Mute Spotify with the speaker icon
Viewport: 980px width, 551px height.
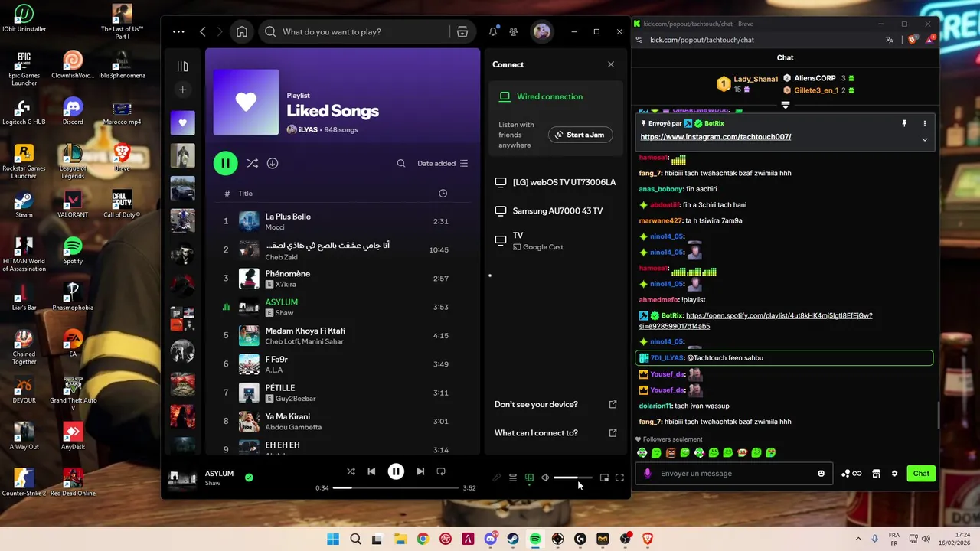pos(545,478)
